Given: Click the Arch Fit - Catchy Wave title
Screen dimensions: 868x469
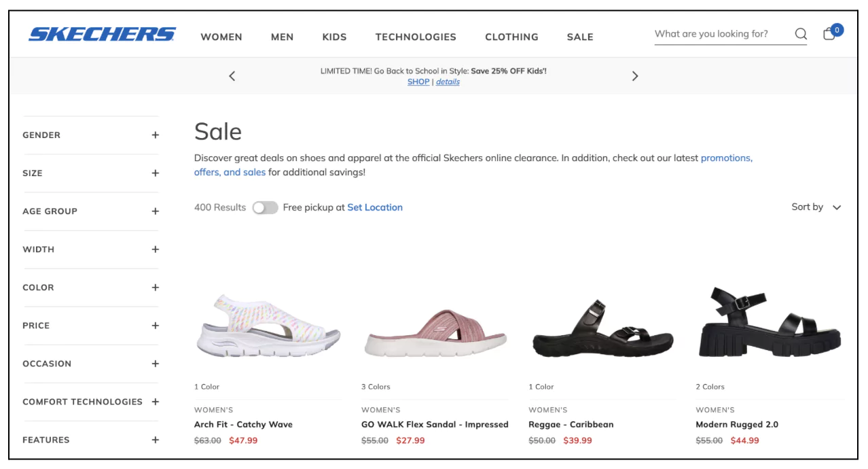Looking at the screenshot, I should click(243, 424).
